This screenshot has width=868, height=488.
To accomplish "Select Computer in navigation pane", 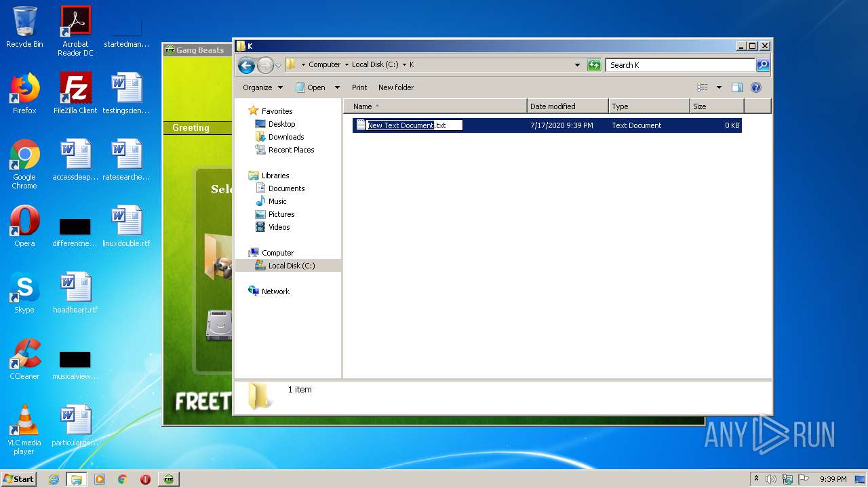I will click(x=271, y=253).
